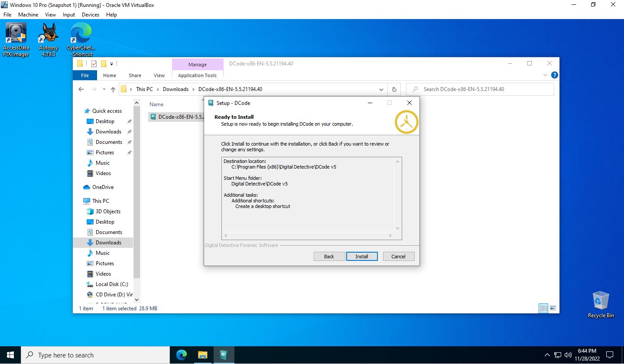Select 3D Objects under This PC
Screen dimensions: 624x364
click(108, 211)
